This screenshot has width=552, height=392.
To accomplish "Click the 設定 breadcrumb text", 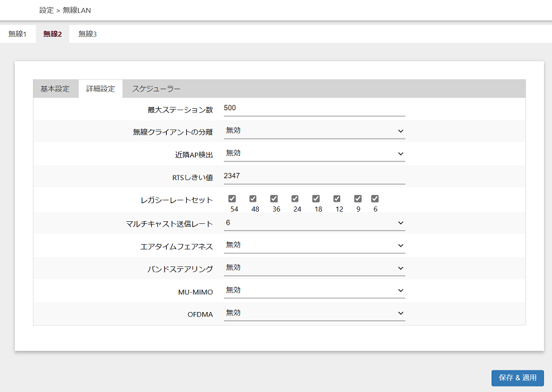I will tap(46, 11).
